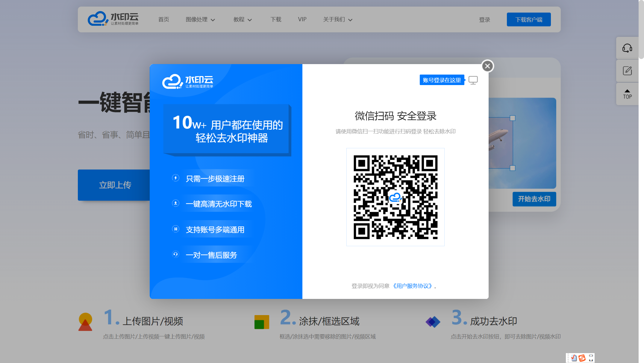Click the download icon beside 一键高清无水印下载
The width and height of the screenshot is (644, 363).
(176, 203)
